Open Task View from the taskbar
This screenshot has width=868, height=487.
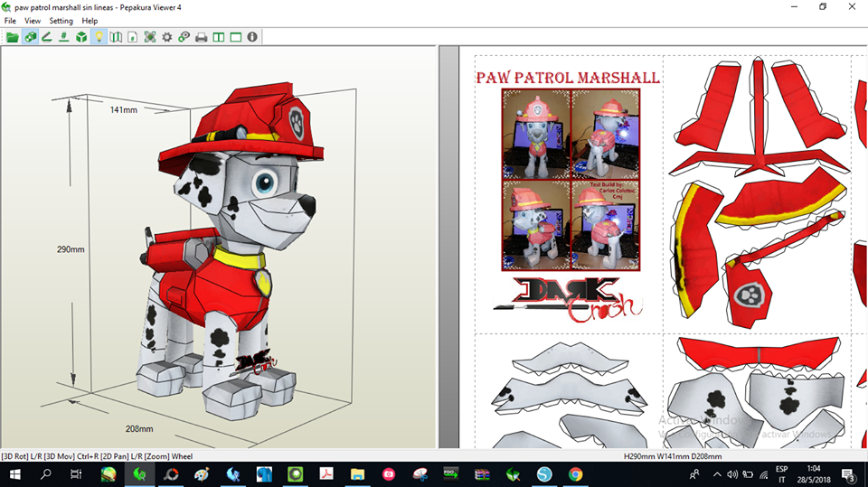[76, 474]
